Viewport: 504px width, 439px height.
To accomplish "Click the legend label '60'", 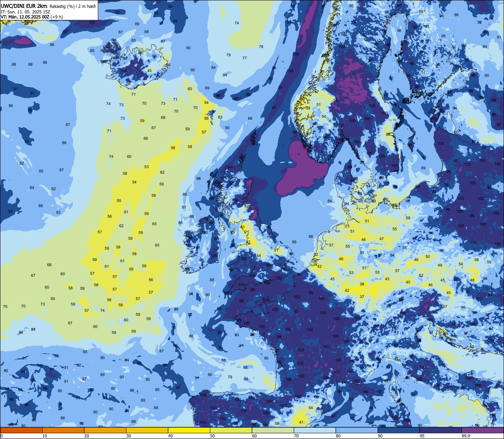I will [254, 436].
